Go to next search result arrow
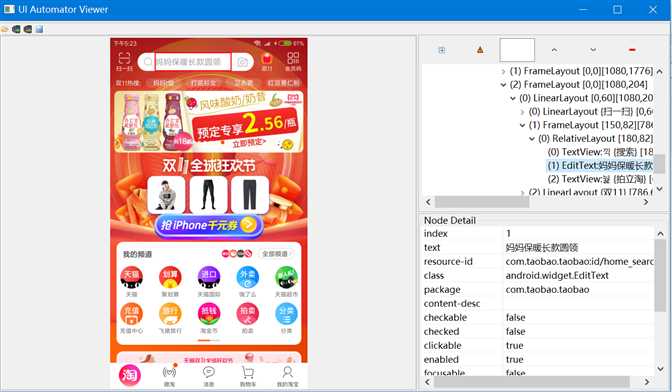Viewport: 672px width, 392px height. pyautogui.click(x=593, y=50)
